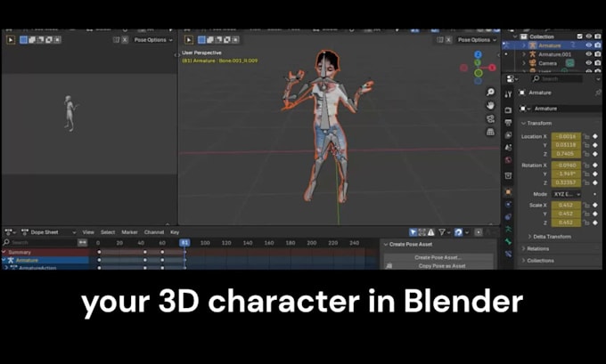Screen dimensions: 606x364
Task: Open the Output properties tab
Action: click(508, 123)
